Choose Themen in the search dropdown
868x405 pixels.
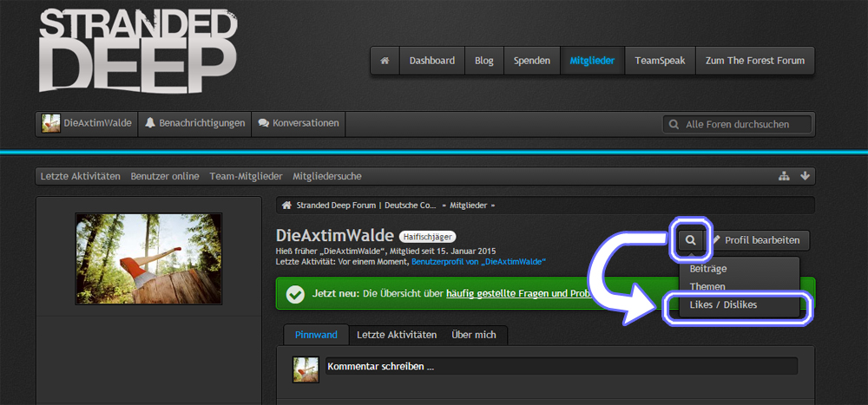(707, 287)
